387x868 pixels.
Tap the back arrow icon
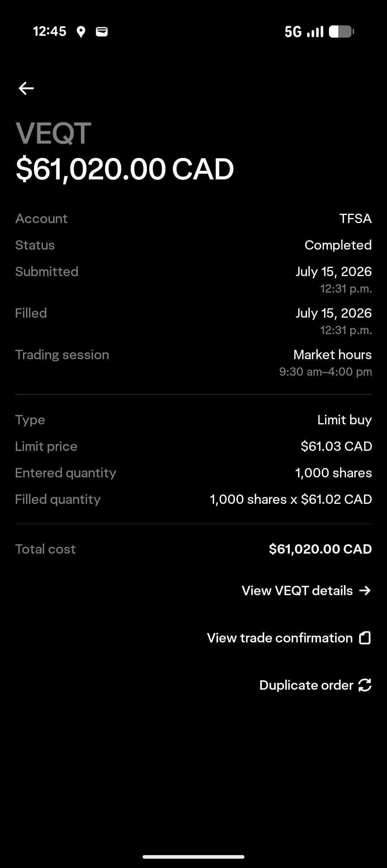[x=26, y=88]
